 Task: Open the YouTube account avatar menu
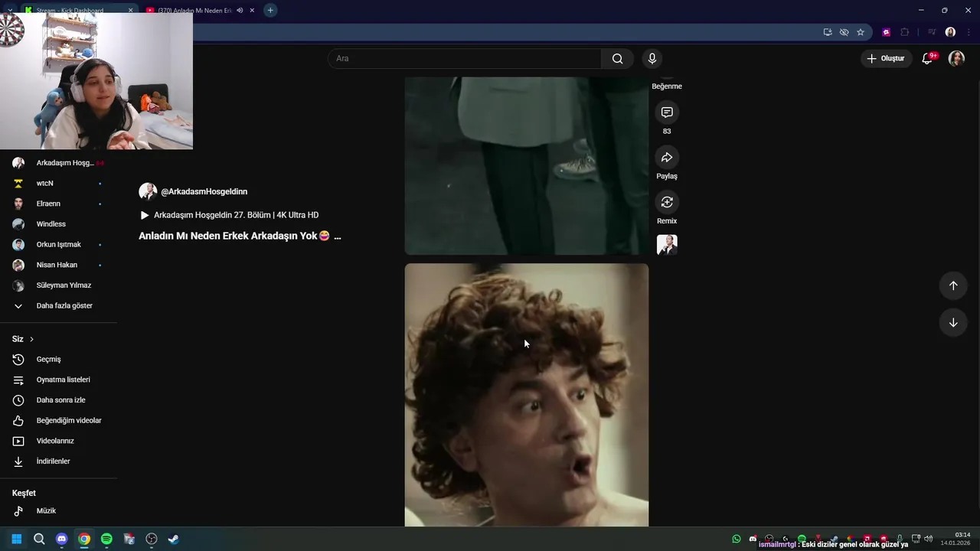(x=956, y=58)
